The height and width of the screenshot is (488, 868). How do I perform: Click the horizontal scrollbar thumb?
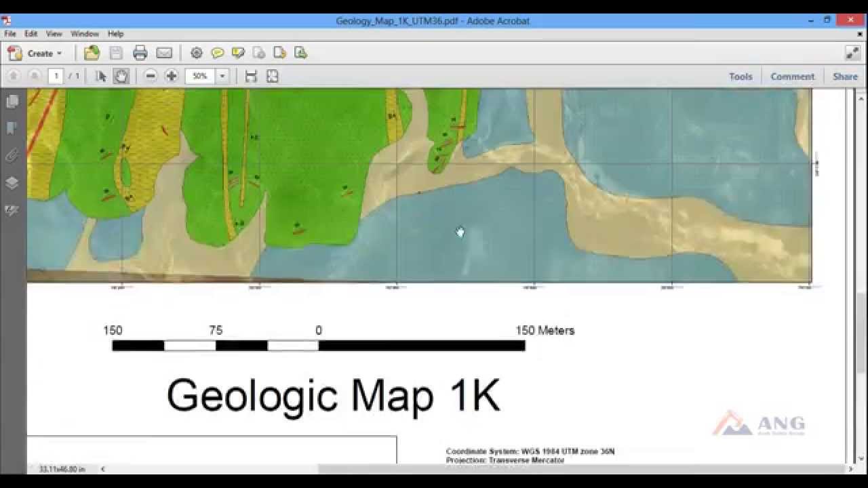(x=582, y=468)
